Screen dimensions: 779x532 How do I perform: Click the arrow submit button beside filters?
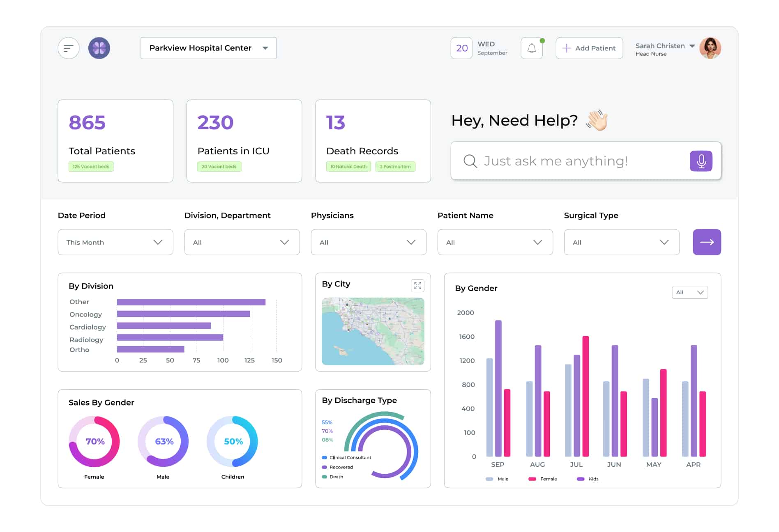[x=707, y=242]
